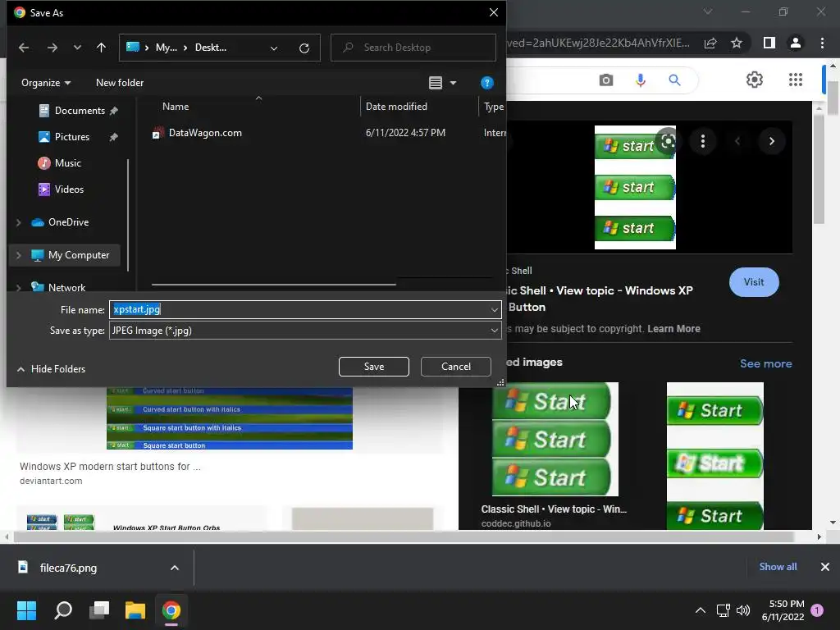Open Google quick settings gear
The image size is (840, 630).
point(755,80)
